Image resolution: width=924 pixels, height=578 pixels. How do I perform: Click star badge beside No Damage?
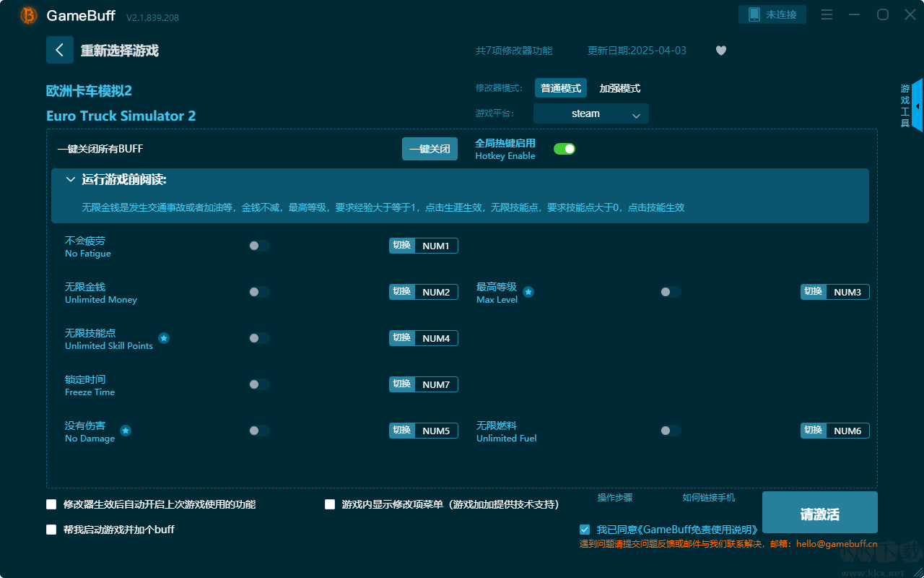pos(126,431)
